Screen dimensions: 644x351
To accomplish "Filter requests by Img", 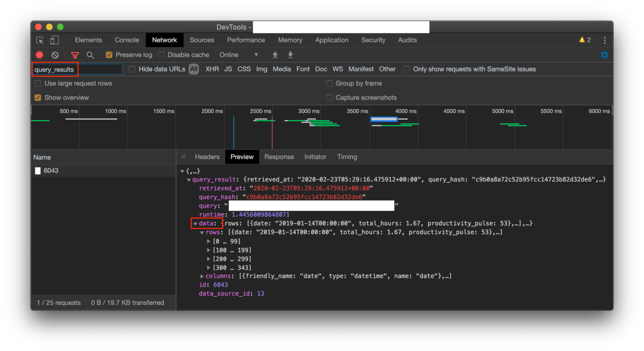I will (x=261, y=69).
